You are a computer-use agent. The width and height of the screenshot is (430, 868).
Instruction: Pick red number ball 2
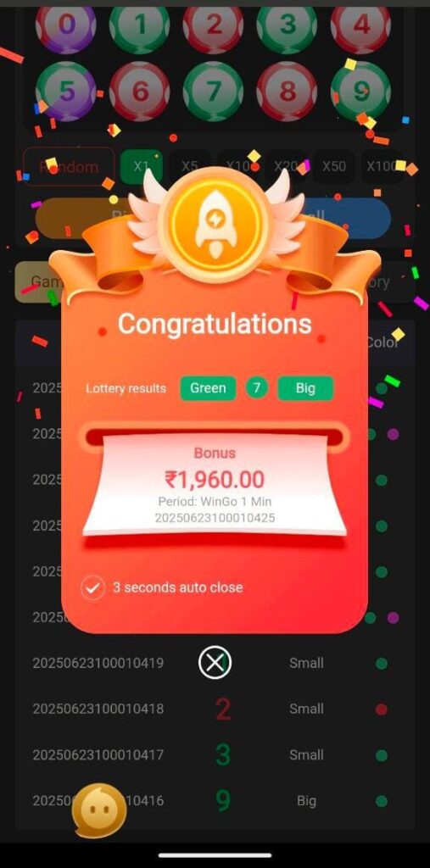(214, 25)
